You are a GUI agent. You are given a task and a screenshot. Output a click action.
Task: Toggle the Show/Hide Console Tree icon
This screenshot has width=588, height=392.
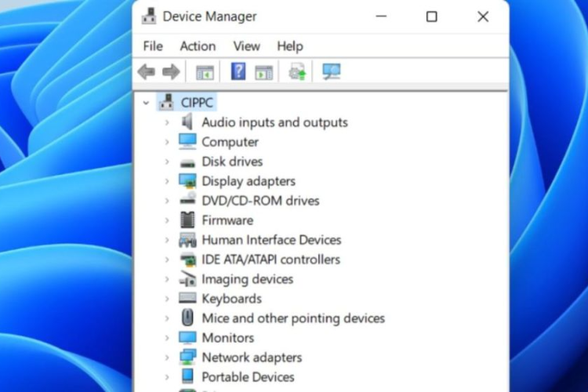205,72
